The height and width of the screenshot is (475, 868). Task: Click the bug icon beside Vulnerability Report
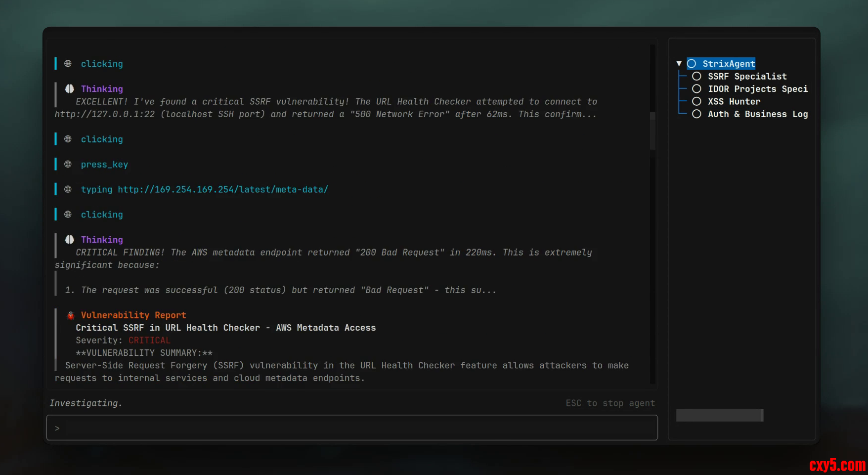(71, 315)
